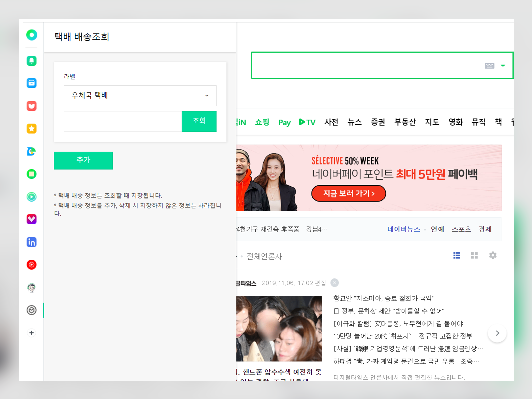Open the blue scrapbook box sidebar icon
Screen dimensions: 532x399
(32, 83)
